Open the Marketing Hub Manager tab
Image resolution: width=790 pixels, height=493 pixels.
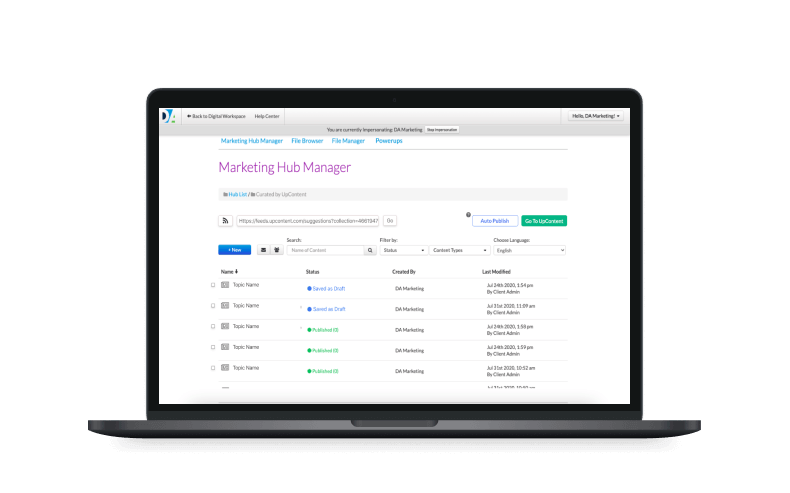click(x=251, y=141)
